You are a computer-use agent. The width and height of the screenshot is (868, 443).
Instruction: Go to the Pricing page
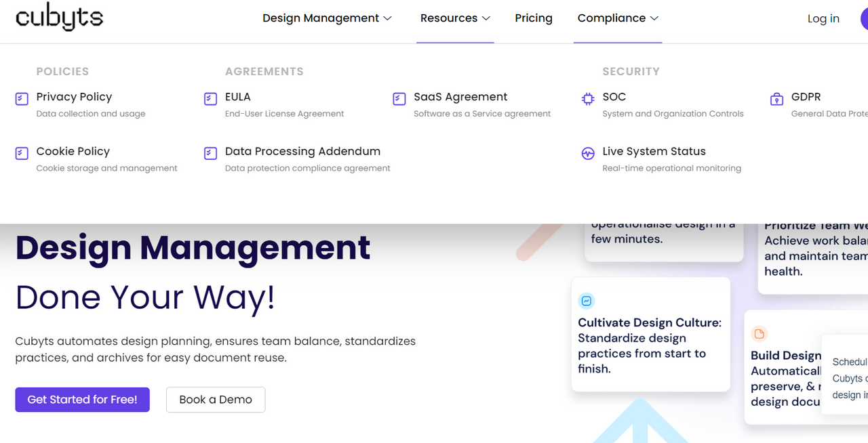534,18
